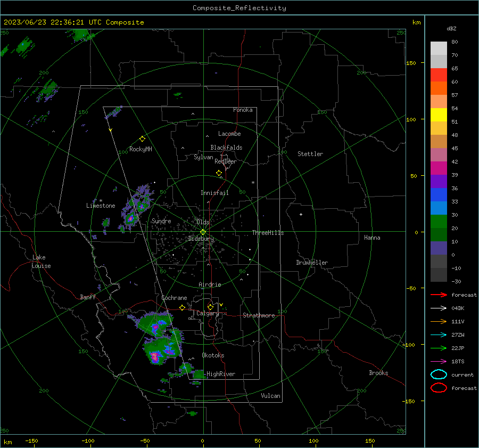Click the Lacombe label

229,134
